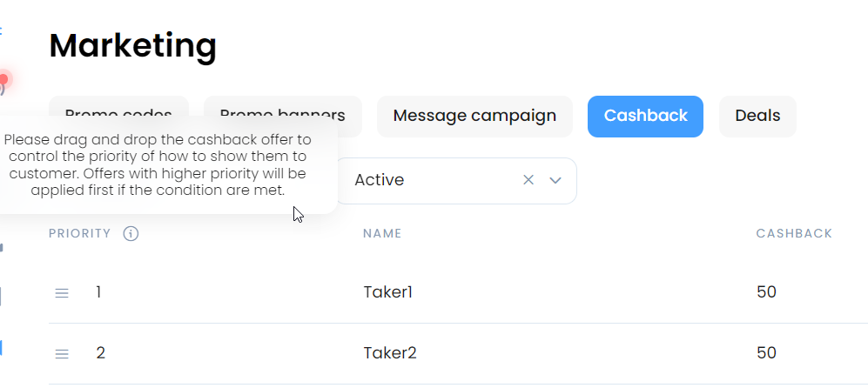868x388 pixels.
Task: Click the NAME column header
Action: [382, 233]
